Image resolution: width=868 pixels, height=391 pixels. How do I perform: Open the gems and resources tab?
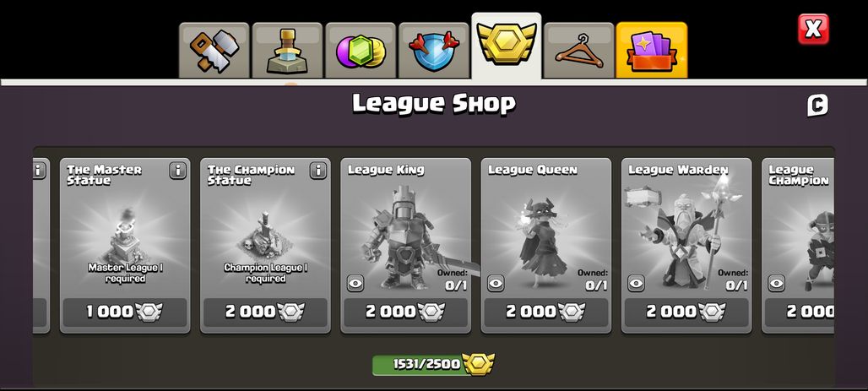point(361,51)
